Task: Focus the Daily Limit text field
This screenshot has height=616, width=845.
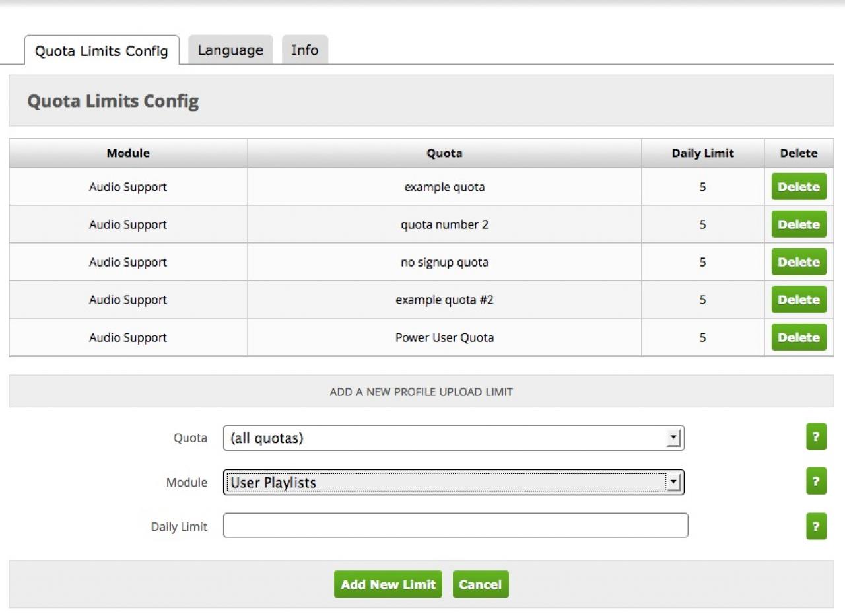Action: (x=456, y=526)
